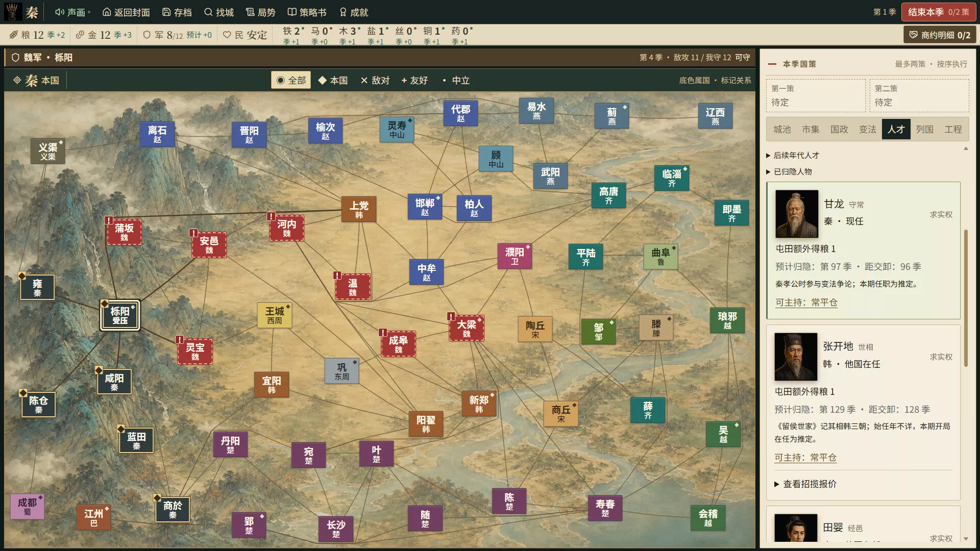Viewport: 980px width, 551px height.
Task: Click 第二策 待定 policy slot
Action: (919, 95)
